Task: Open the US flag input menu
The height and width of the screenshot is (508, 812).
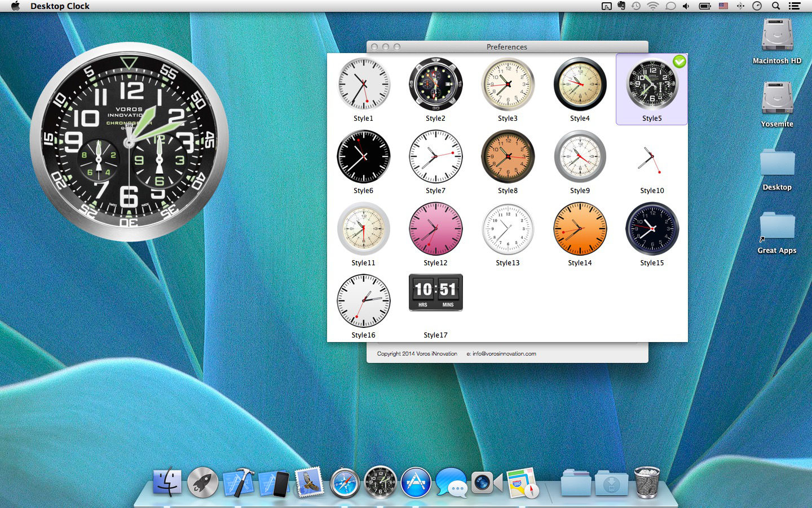Action: pos(723,6)
